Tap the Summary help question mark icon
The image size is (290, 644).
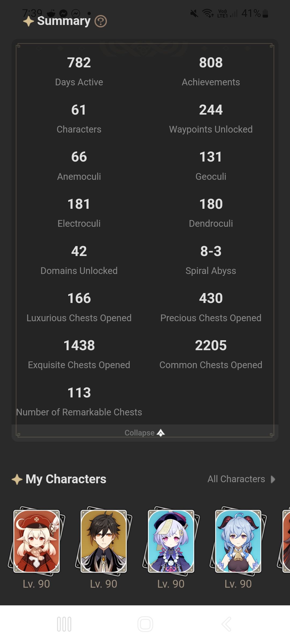coord(101,21)
